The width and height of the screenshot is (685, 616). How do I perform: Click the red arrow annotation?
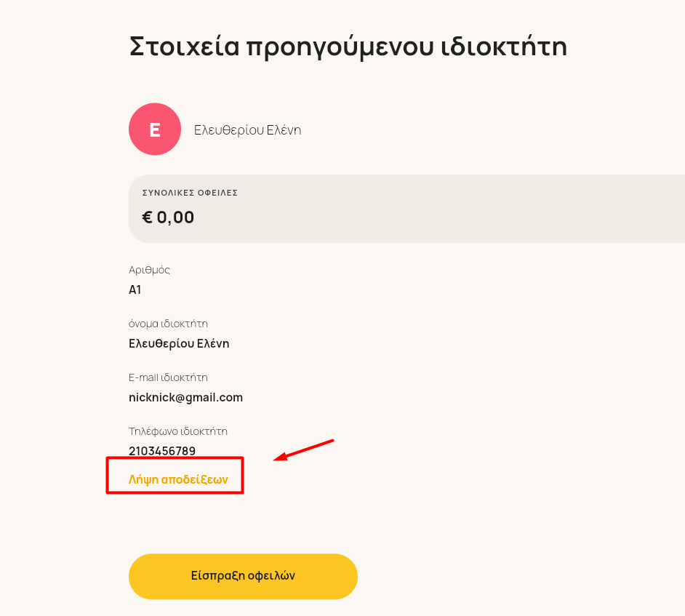tap(304, 450)
